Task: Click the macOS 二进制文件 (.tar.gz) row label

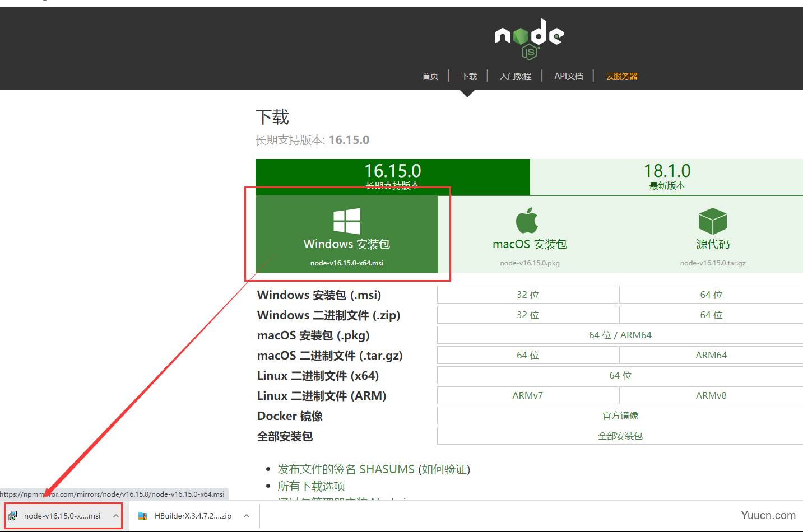Action: click(329, 356)
